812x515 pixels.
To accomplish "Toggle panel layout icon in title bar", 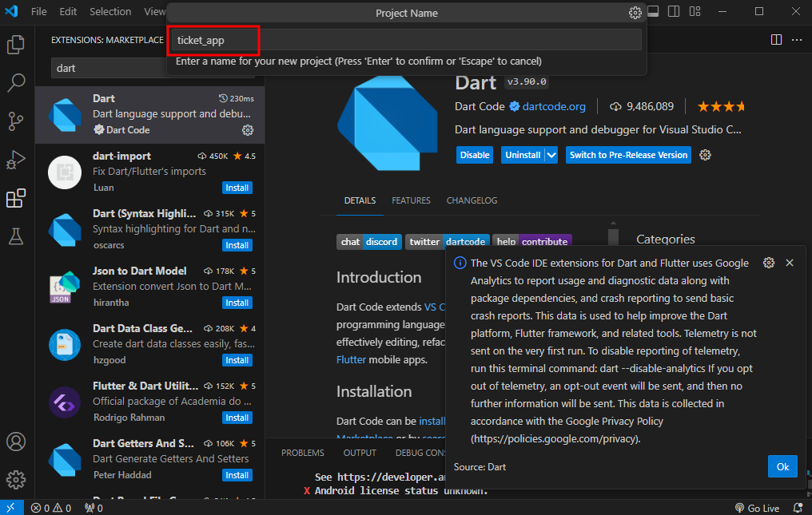I will click(653, 11).
